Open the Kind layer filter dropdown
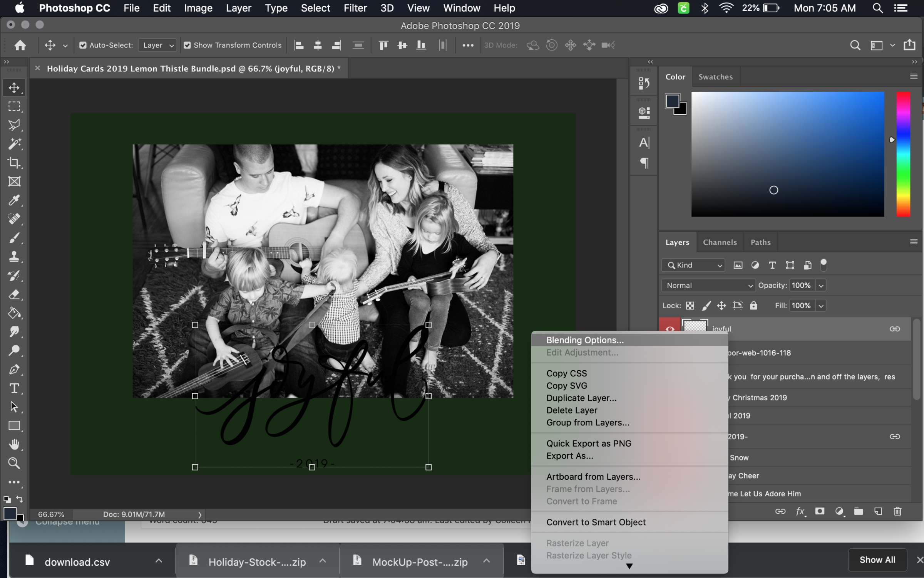This screenshot has height=578, width=924. (x=693, y=265)
